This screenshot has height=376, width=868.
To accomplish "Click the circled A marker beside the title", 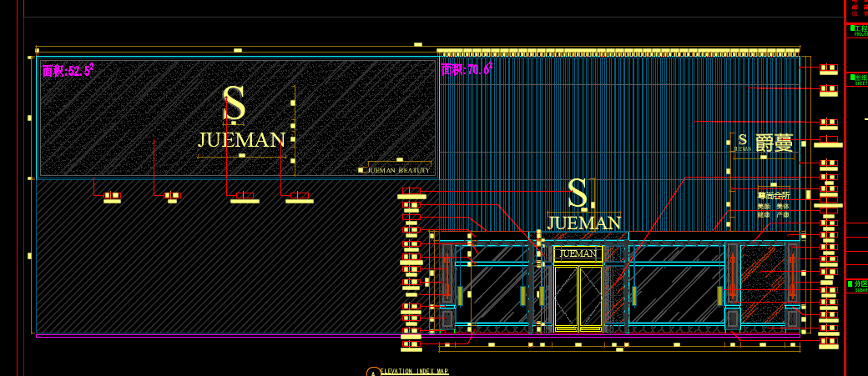I will (373, 372).
